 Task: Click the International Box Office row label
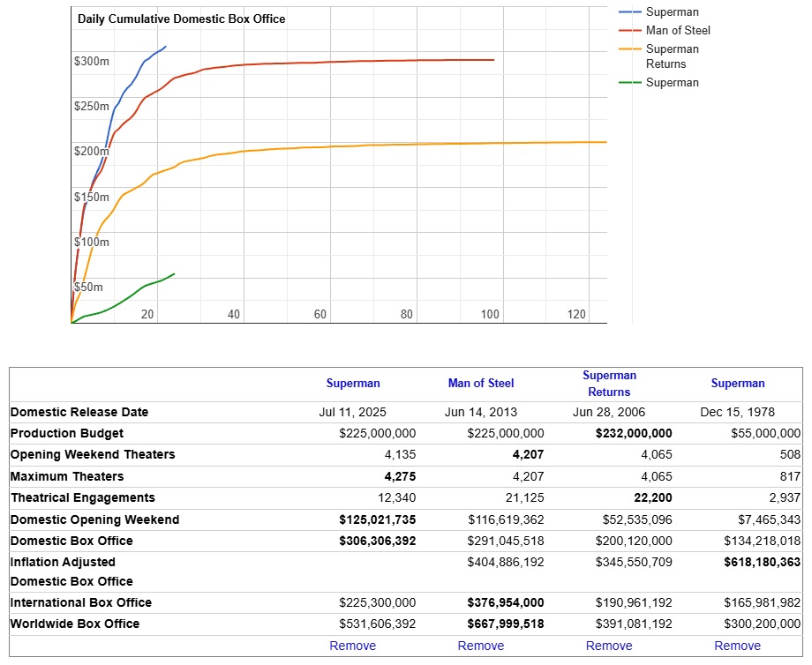pos(81,603)
